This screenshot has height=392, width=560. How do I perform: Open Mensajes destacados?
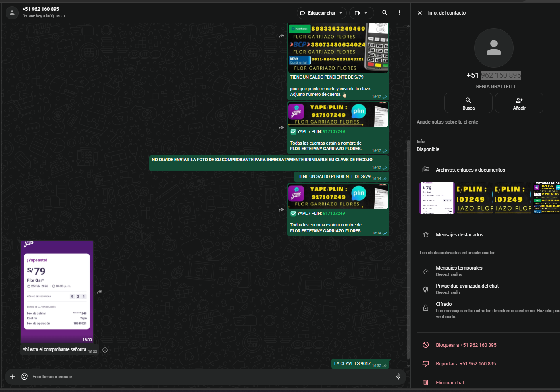pos(459,235)
